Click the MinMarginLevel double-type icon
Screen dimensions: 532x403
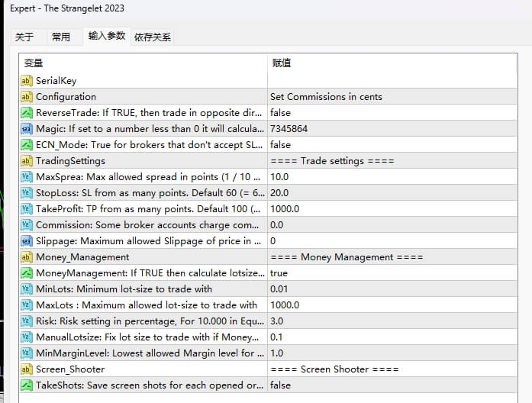point(27,353)
